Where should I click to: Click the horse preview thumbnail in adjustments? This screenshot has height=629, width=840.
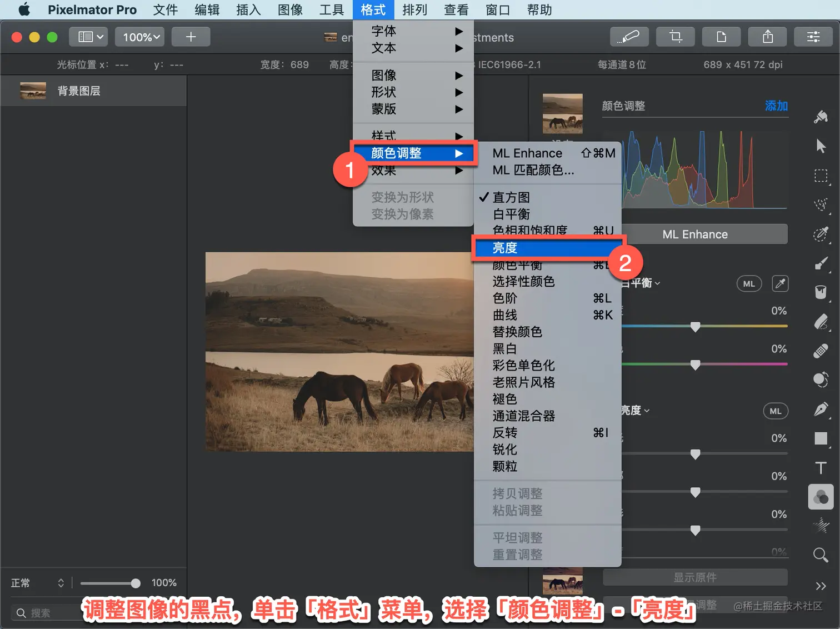[x=562, y=113]
